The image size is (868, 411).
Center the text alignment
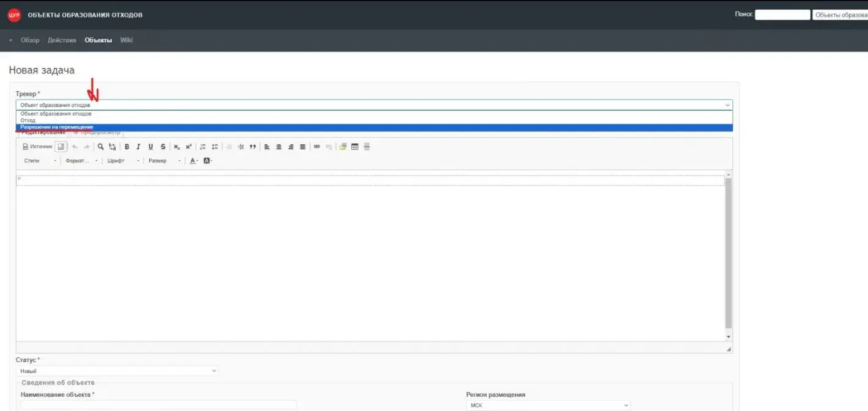pyautogui.click(x=279, y=147)
